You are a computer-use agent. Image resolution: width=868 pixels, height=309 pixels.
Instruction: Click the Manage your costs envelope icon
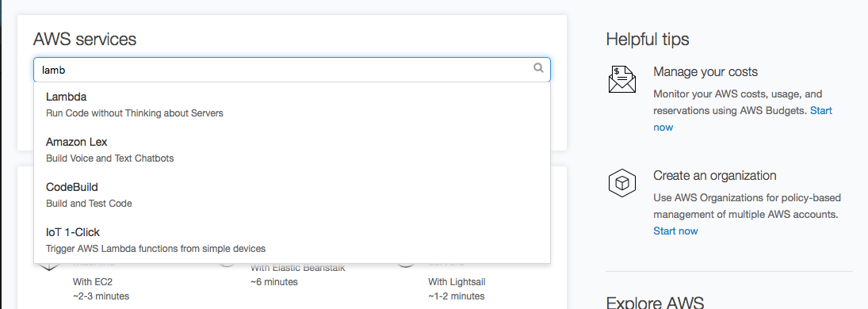point(621,79)
